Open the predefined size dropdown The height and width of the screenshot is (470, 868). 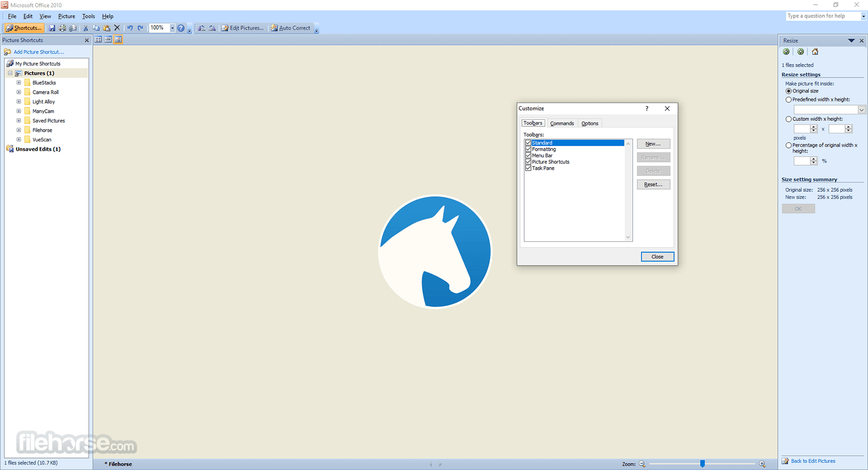click(861, 110)
